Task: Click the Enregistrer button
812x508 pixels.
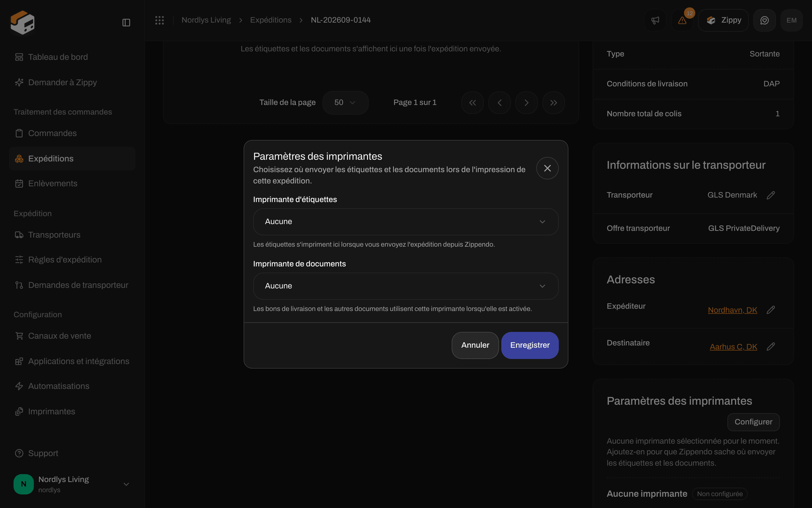Action: coord(530,345)
